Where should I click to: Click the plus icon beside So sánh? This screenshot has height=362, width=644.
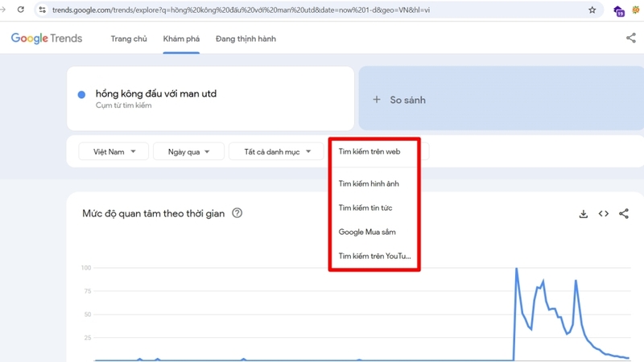coord(377,100)
